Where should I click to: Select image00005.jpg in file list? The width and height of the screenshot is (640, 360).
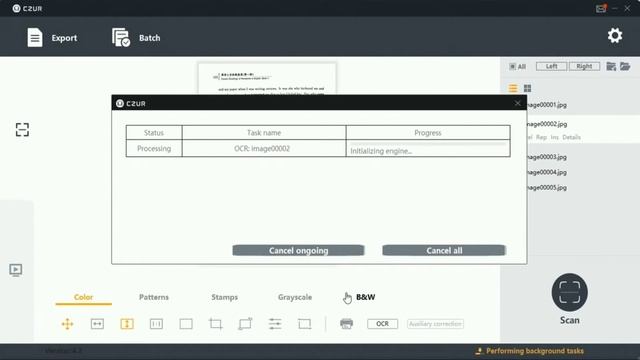pyautogui.click(x=547, y=188)
